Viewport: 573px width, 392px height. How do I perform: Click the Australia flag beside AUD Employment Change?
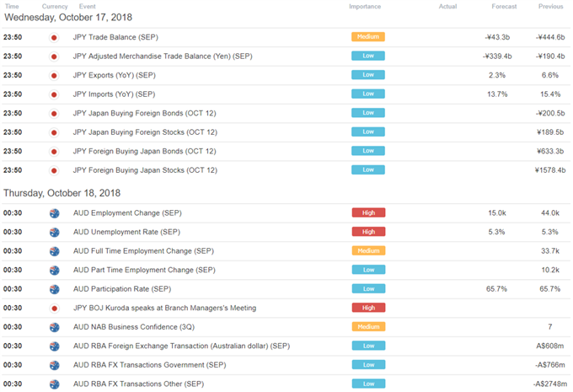pos(55,213)
